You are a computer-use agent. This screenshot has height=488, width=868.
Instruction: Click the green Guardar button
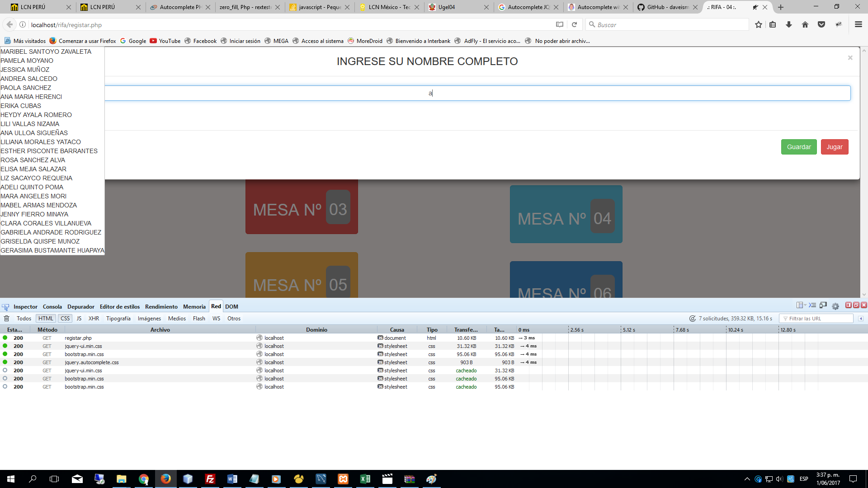coord(799,147)
